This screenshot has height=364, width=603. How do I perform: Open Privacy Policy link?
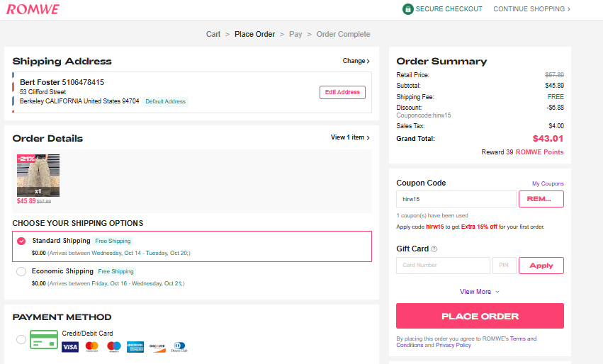(453, 345)
